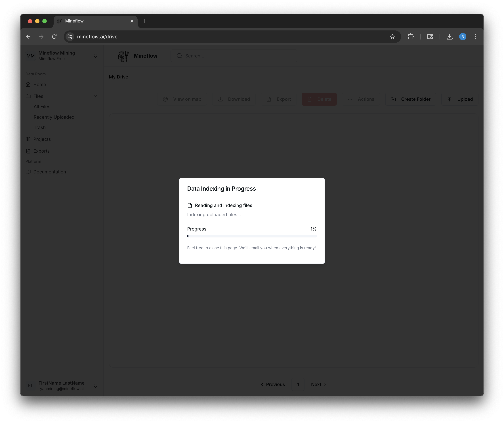
Task: Select the Exports section
Action: pyautogui.click(x=41, y=151)
